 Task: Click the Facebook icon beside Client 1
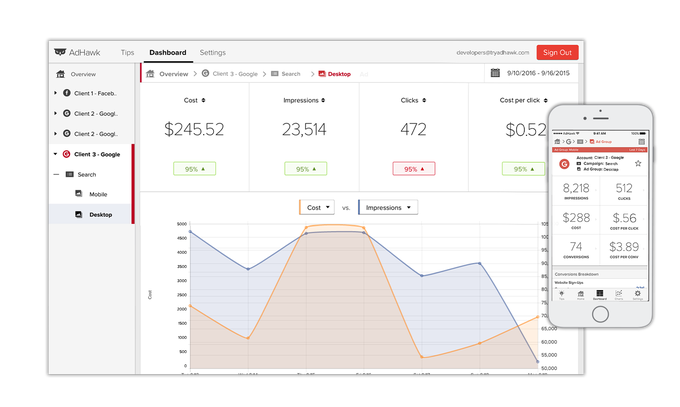point(67,93)
